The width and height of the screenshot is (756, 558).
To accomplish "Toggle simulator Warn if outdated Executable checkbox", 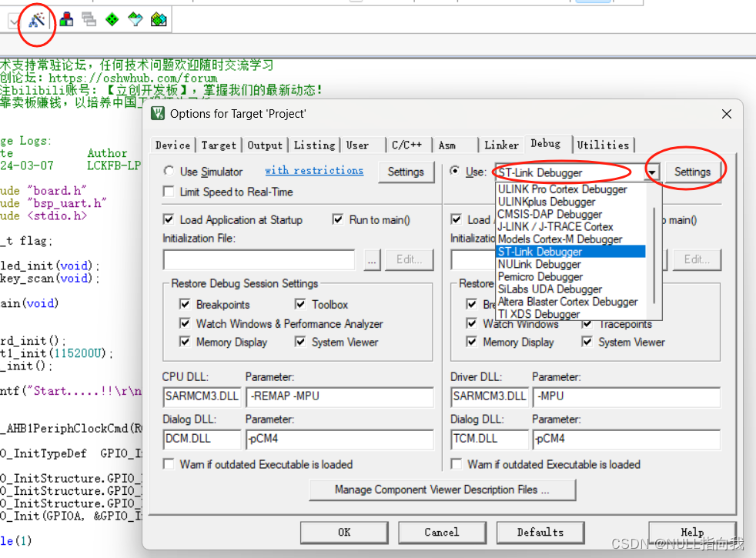I will pos(169,464).
